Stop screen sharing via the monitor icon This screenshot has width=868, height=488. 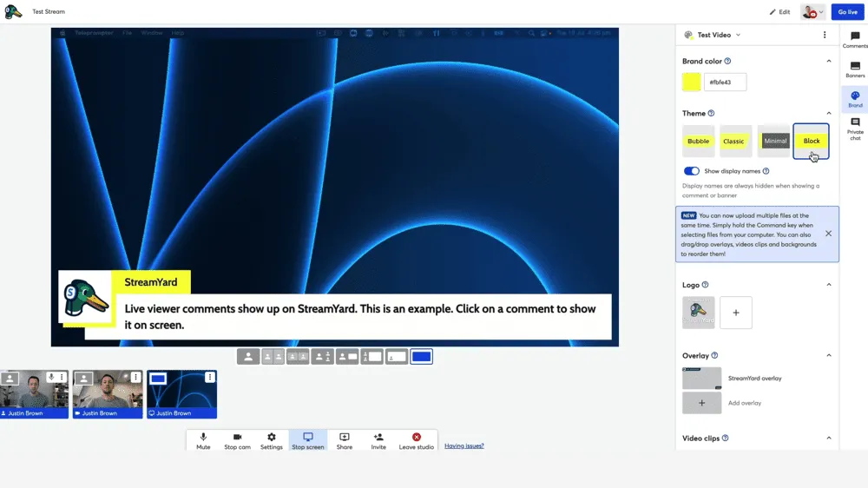pyautogui.click(x=308, y=440)
